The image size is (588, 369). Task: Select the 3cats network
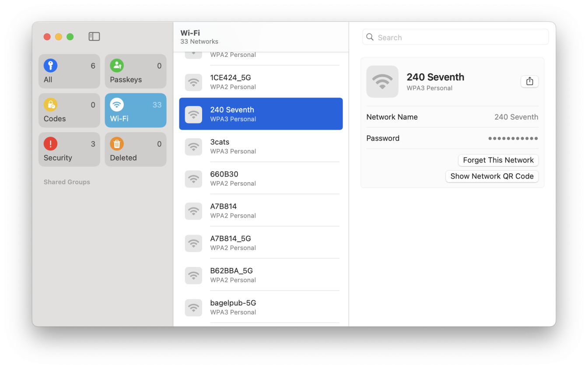point(261,146)
